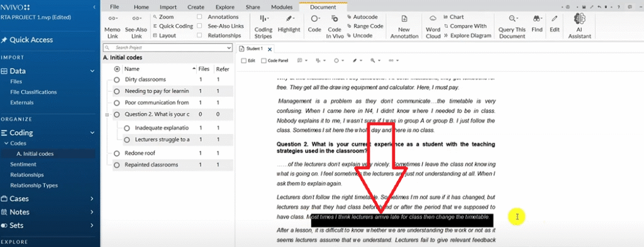Open Externals in sidebar
The width and height of the screenshot is (644, 247).
[22, 102]
